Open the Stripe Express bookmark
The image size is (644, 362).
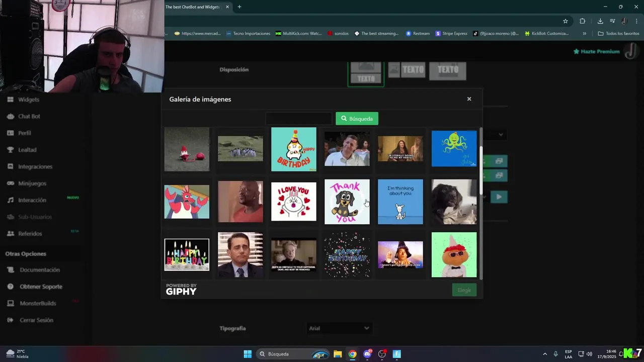pos(451,34)
